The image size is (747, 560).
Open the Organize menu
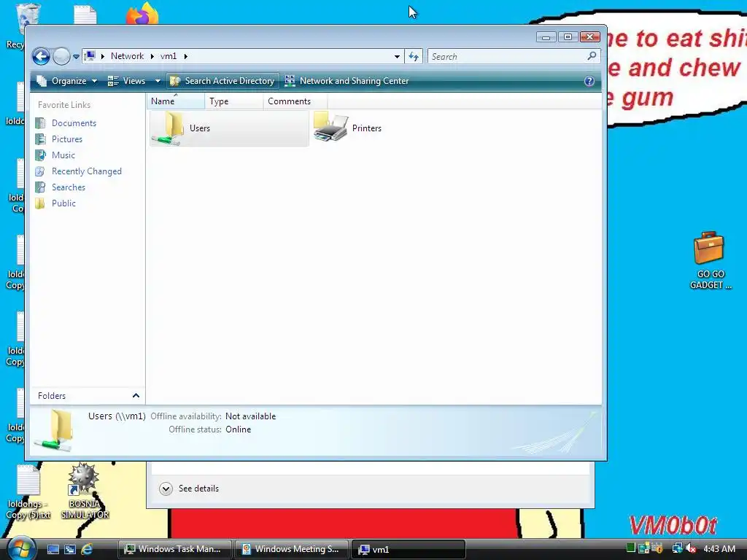click(x=67, y=81)
